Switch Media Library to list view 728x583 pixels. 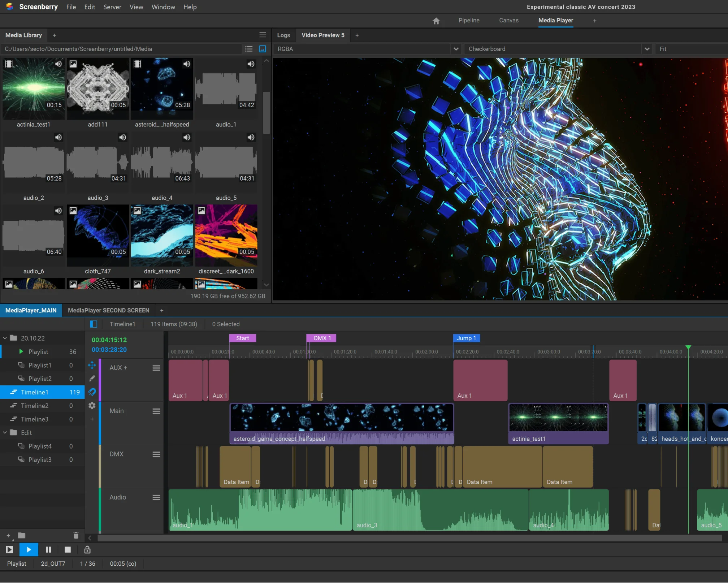(249, 49)
